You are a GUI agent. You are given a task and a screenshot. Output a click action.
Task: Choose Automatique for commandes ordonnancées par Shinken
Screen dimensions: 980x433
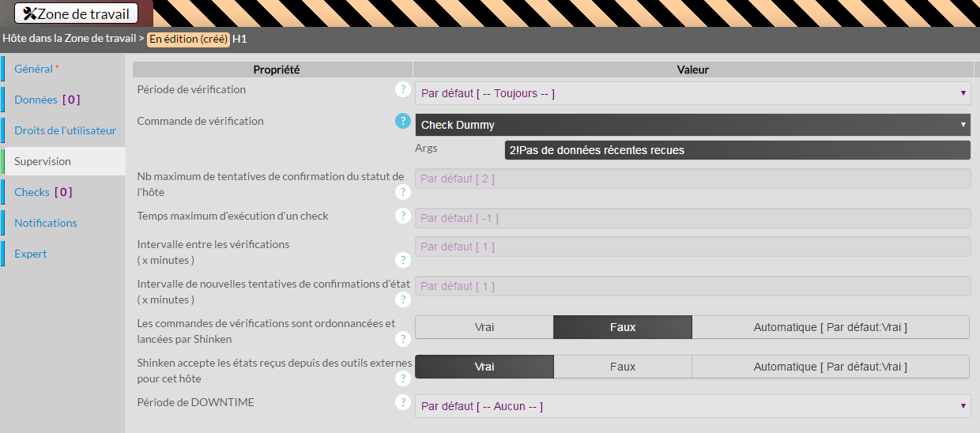pyautogui.click(x=830, y=327)
